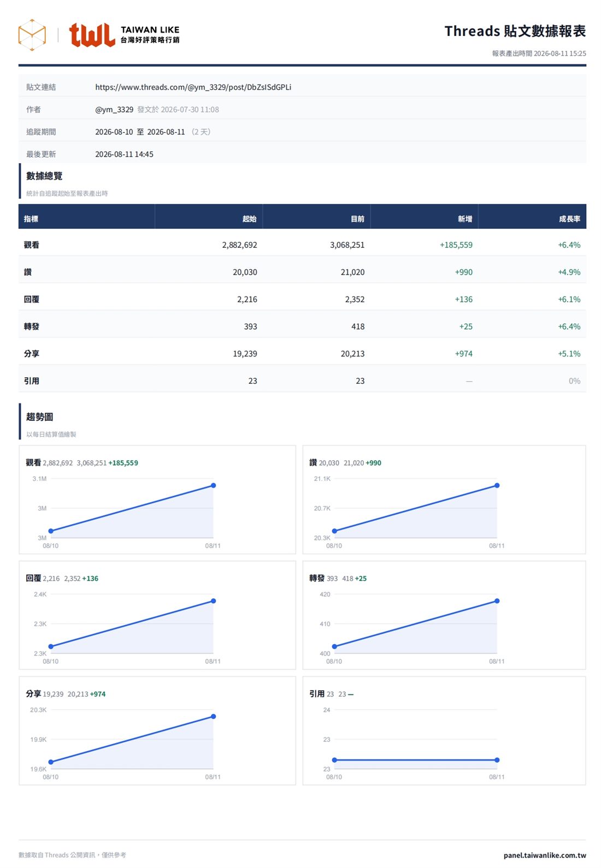Click the 08/11 data point on 讚 chart

[497, 485]
